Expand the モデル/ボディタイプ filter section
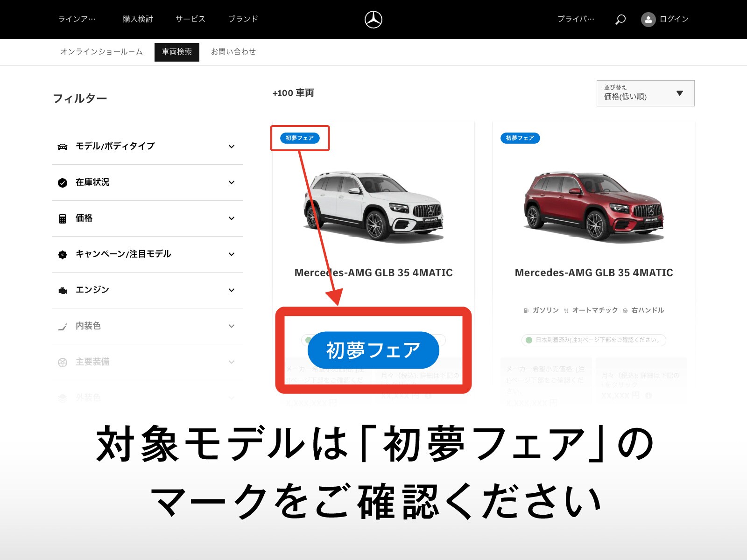747x560 pixels. pos(231,146)
